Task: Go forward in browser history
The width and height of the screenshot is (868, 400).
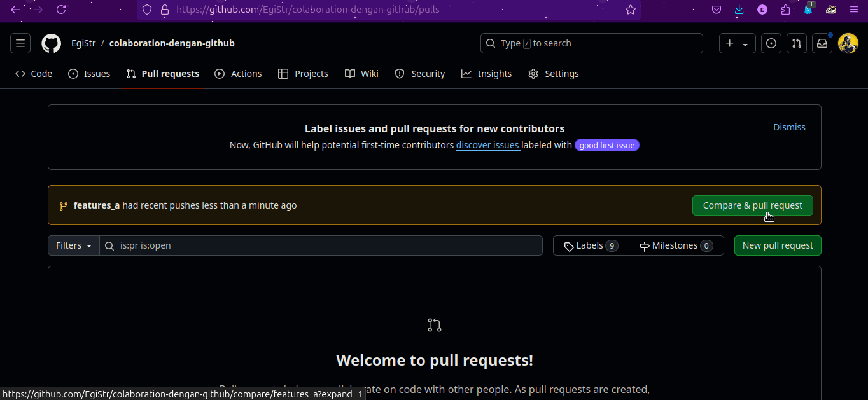Action: 38,10
